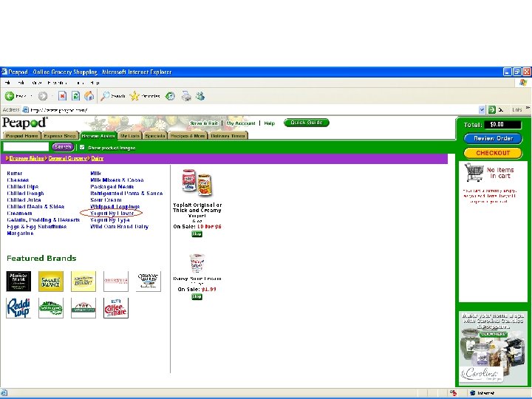This screenshot has width=532, height=399.
Task: Open the Minute Maid brand logo
Action: (x=18, y=282)
